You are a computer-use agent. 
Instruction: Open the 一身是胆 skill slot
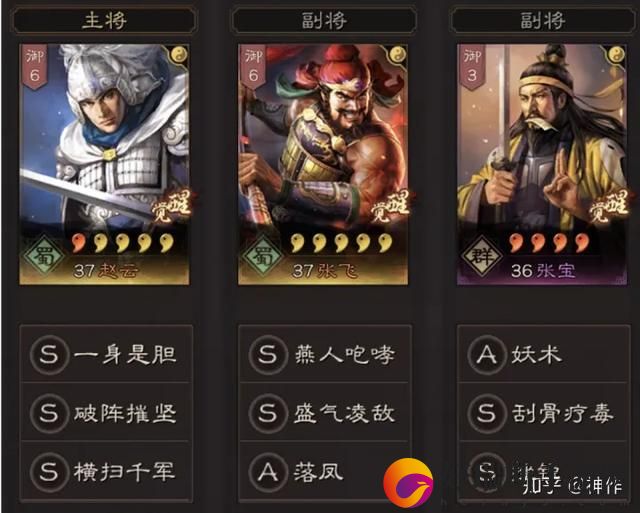(106, 354)
